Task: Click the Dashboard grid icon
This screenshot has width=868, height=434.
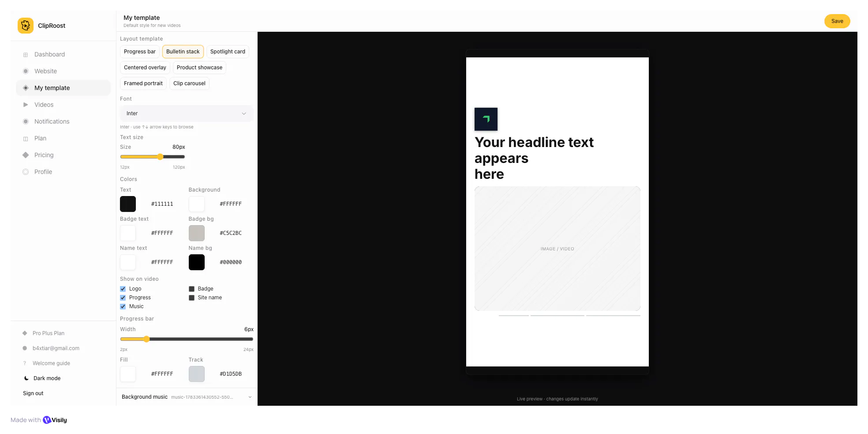Action: [26, 55]
